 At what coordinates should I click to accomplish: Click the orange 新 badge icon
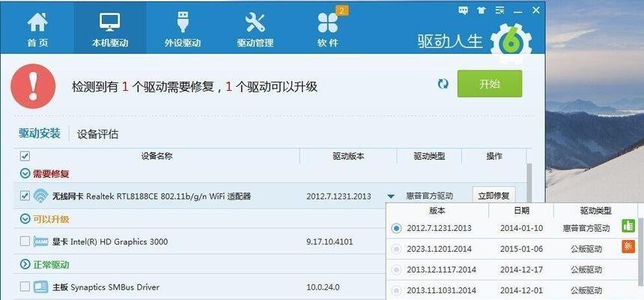coord(628,247)
